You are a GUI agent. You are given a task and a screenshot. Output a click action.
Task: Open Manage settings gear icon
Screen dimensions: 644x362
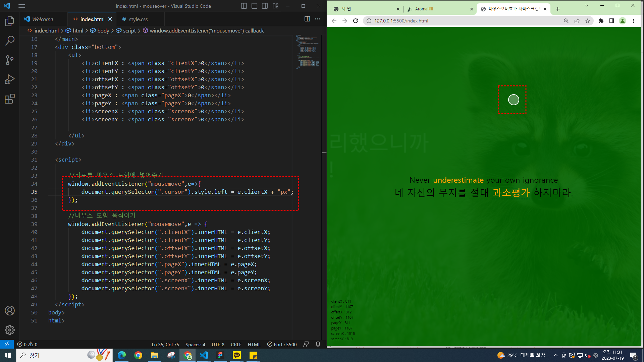point(9,330)
